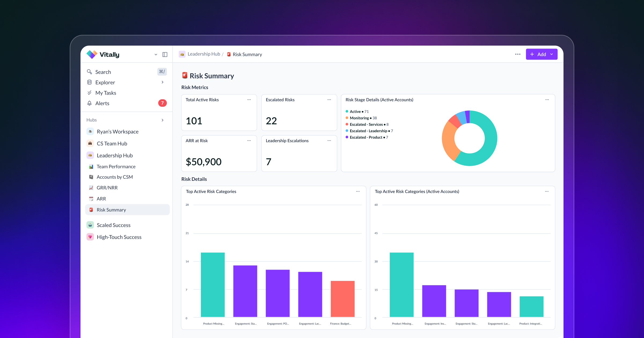Open Scaled Success hub icon
The width and height of the screenshot is (644, 338).
pos(90,225)
